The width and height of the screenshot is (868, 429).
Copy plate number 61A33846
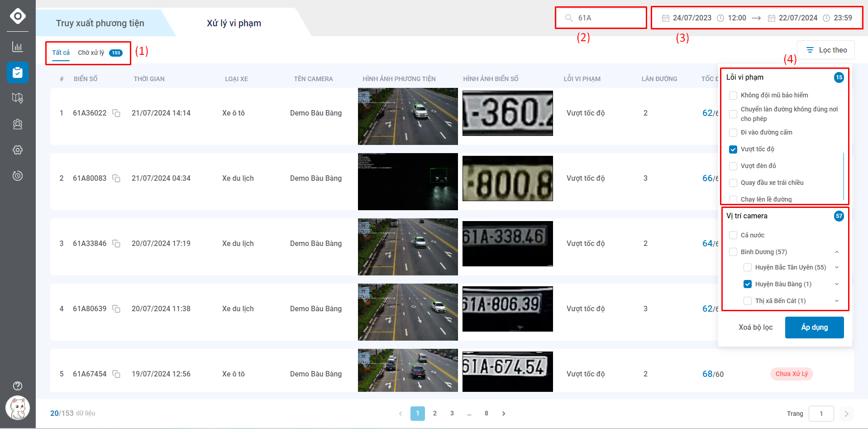point(116,244)
